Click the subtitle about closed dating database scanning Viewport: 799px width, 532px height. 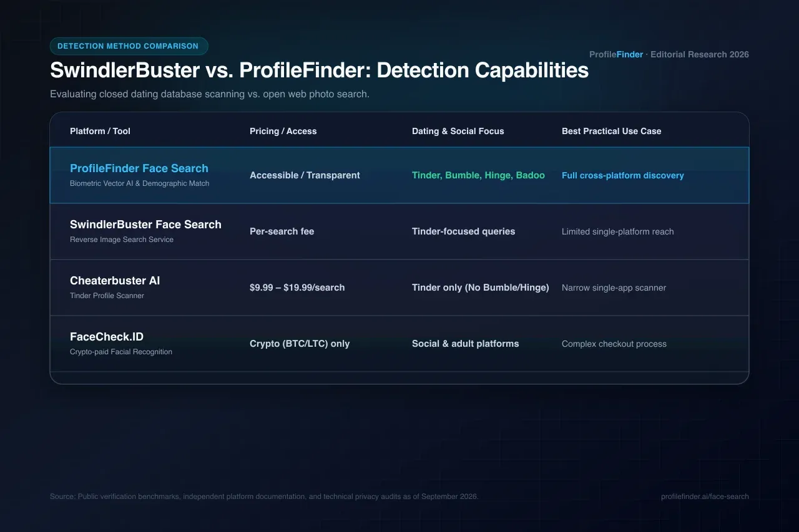(210, 94)
